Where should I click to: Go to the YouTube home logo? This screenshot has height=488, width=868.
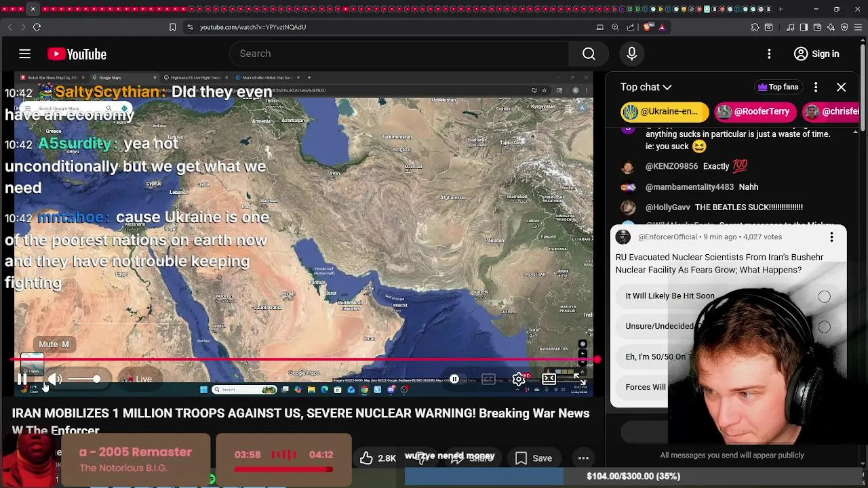(77, 54)
